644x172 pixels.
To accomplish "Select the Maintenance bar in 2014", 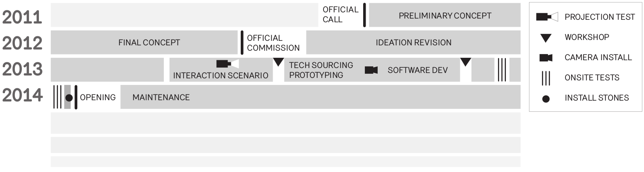I will (320, 97).
